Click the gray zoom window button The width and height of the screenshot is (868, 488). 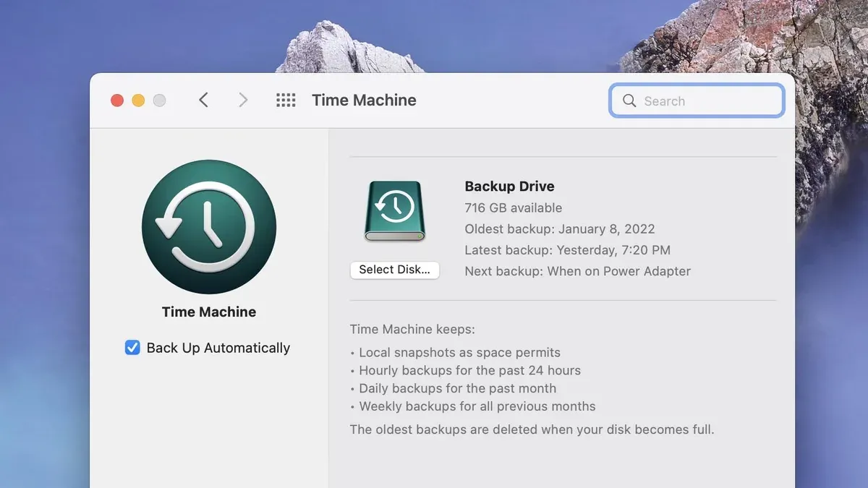159,100
